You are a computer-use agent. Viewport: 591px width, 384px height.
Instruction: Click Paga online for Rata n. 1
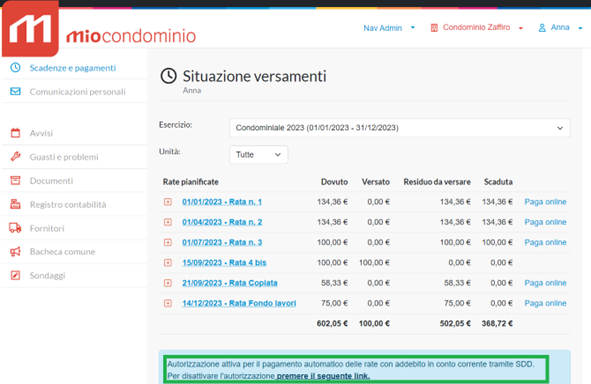pos(545,202)
